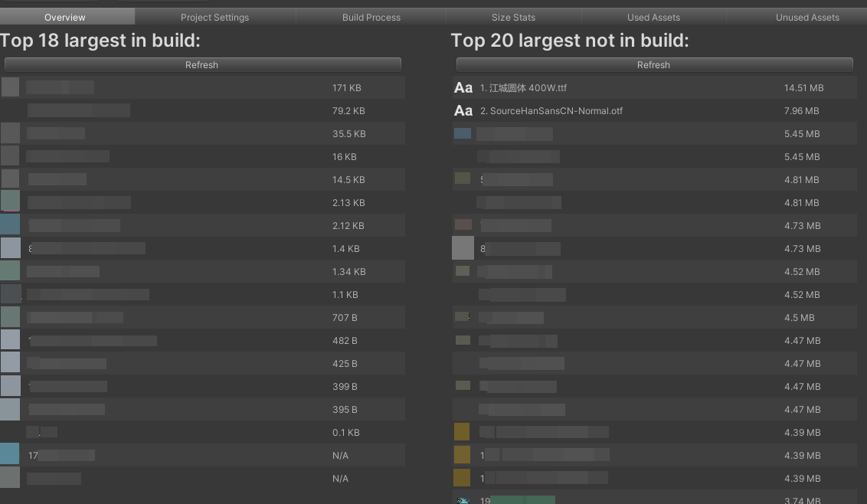
Task: Open the Build Process tab
Action: coord(371,17)
